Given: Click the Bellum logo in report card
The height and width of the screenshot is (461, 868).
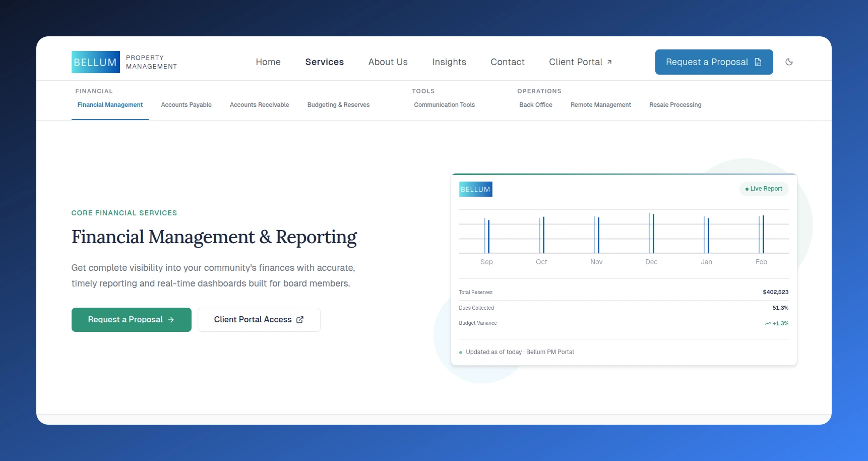Looking at the screenshot, I should tap(475, 189).
